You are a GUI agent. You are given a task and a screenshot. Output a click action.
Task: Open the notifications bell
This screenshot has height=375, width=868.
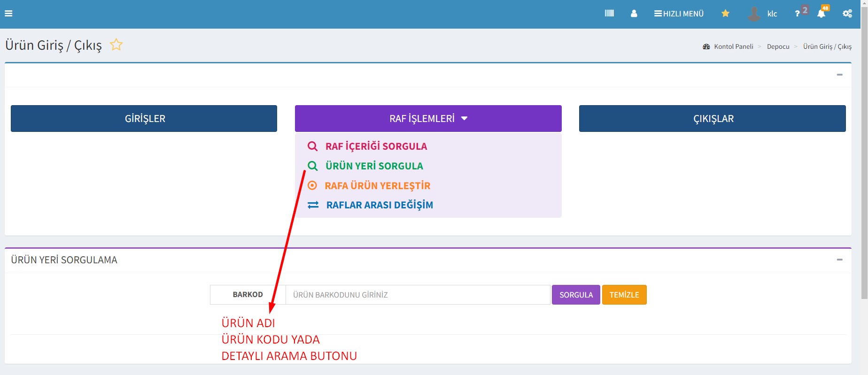tap(821, 14)
